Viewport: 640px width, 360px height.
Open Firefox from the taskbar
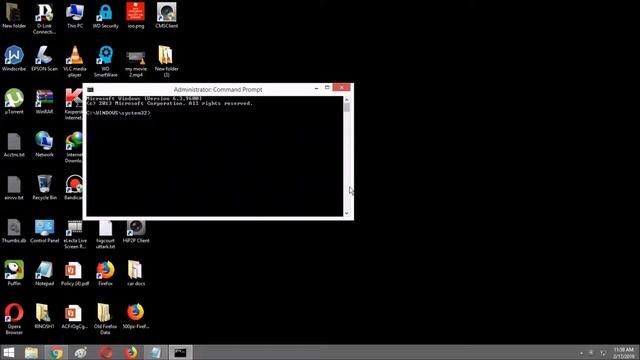[x=131, y=353]
